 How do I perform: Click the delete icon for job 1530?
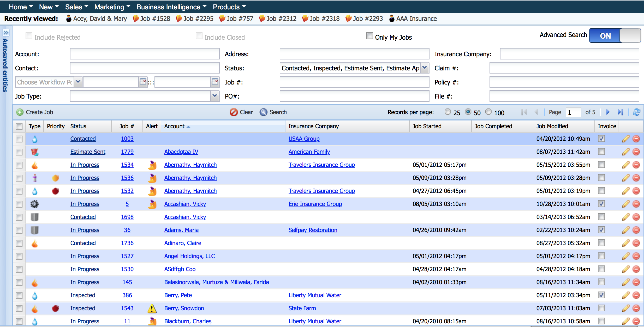tap(636, 269)
